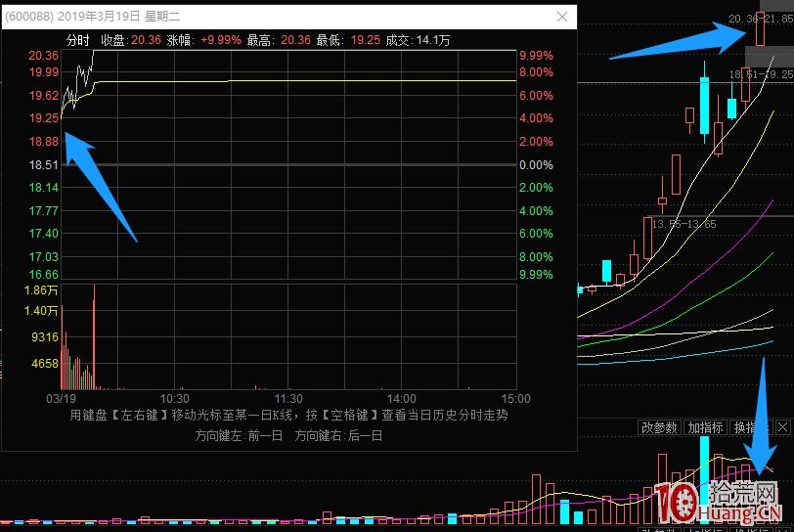Screen dimensions: 794x532
Task: Click the 1.40万 volume axis label
Action: tap(41, 311)
